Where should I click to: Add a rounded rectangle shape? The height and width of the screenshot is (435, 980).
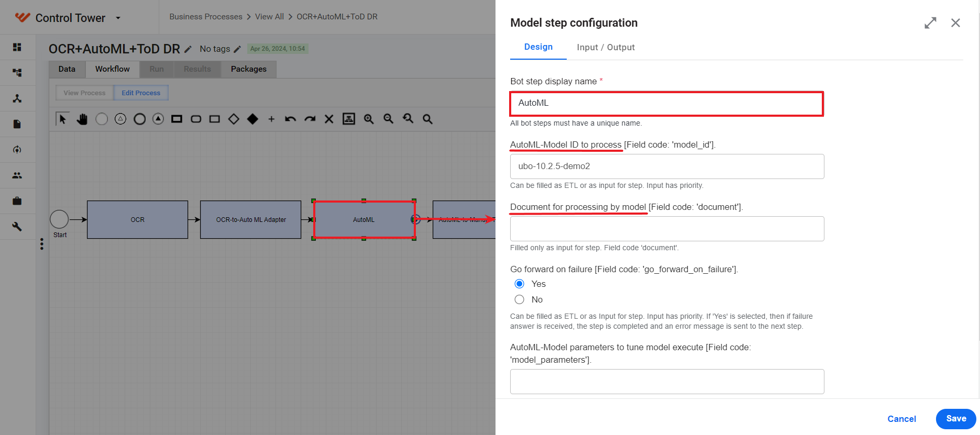[196, 119]
